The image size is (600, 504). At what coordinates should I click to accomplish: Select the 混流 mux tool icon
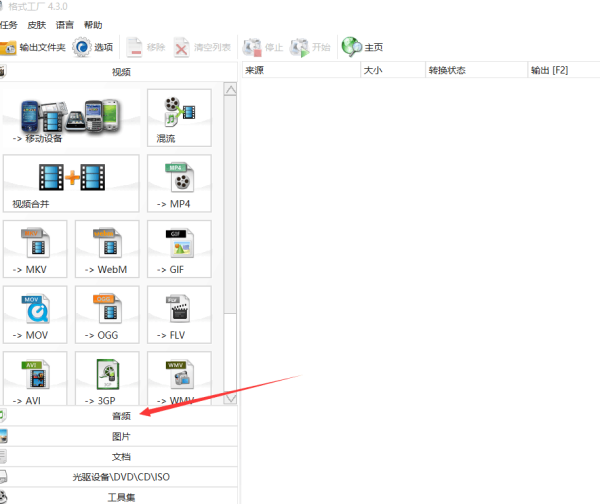pyautogui.click(x=179, y=118)
